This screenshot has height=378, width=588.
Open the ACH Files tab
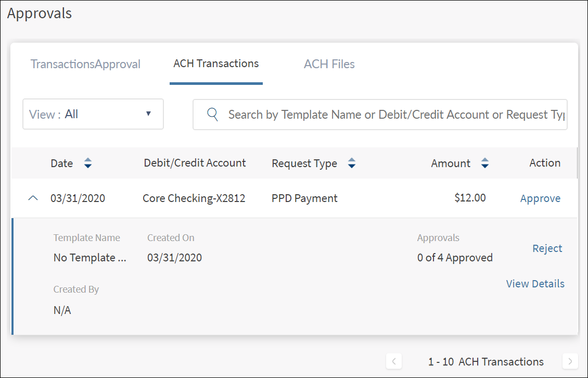[x=329, y=64]
